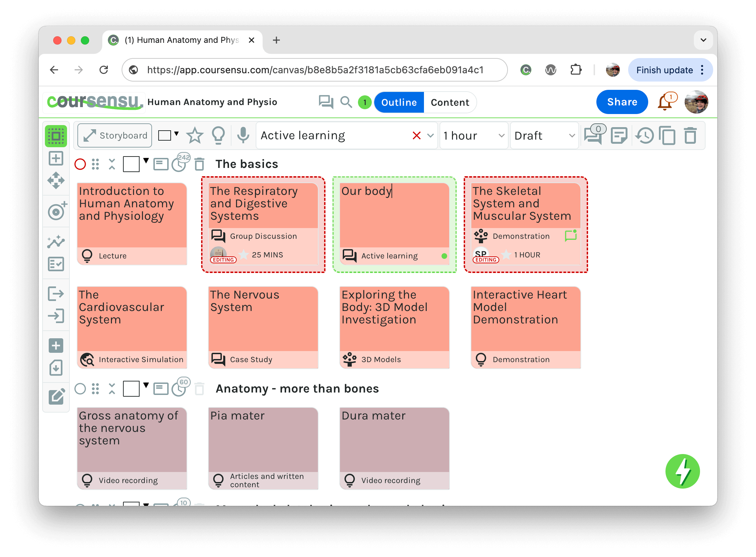Expand the Active learning type dropdown
This screenshot has width=756, height=557.
431,135
